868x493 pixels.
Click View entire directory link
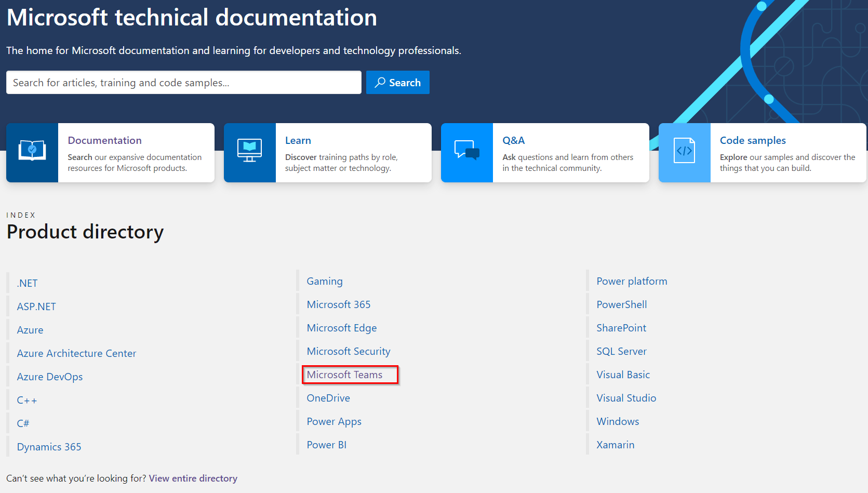click(x=193, y=478)
